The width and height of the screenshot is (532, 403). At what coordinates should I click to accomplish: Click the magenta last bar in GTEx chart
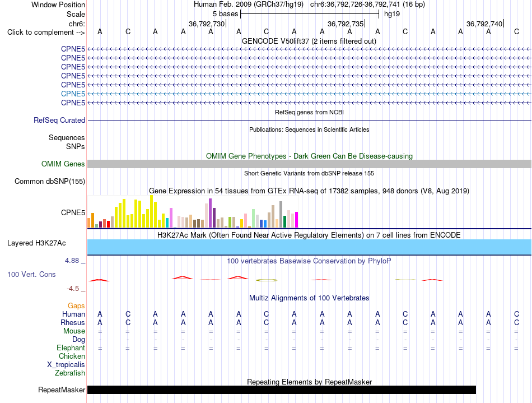coord(297,220)
